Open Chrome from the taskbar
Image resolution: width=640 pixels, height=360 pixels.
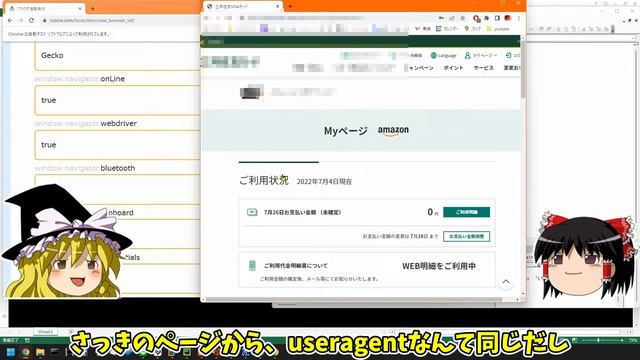(x=25, y=352)
